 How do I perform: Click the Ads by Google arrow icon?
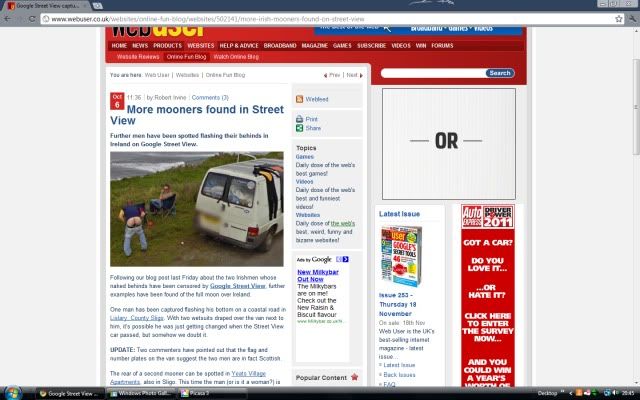tap(345, 259)
